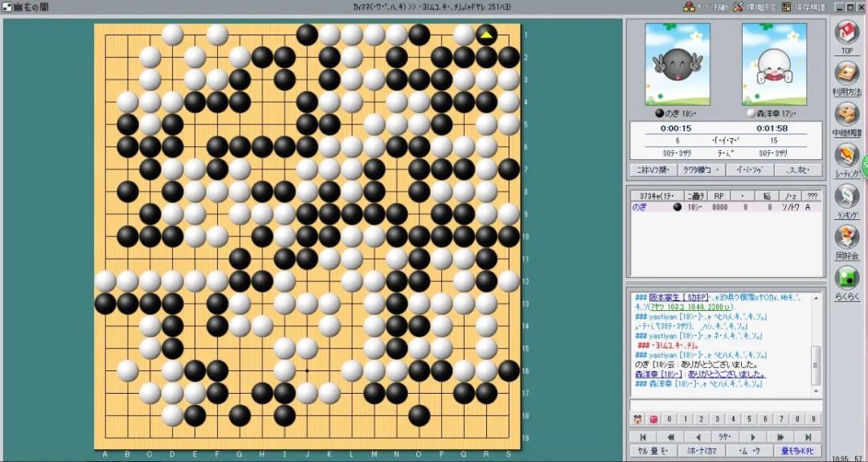Open the 同好会 club icon
Image resolution: width=868 pixels, height=462 pixels.
coord(847,237)
